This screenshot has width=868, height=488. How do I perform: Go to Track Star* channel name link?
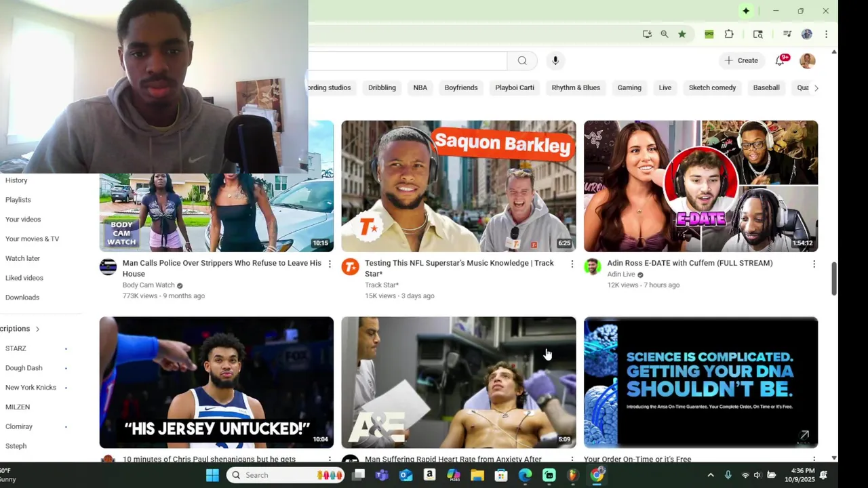point(382,285)
